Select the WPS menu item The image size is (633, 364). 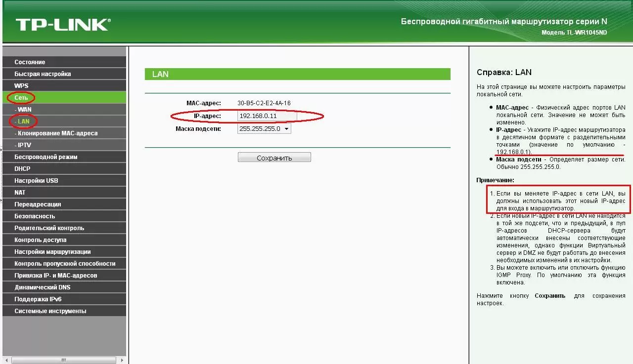(21, 86)
